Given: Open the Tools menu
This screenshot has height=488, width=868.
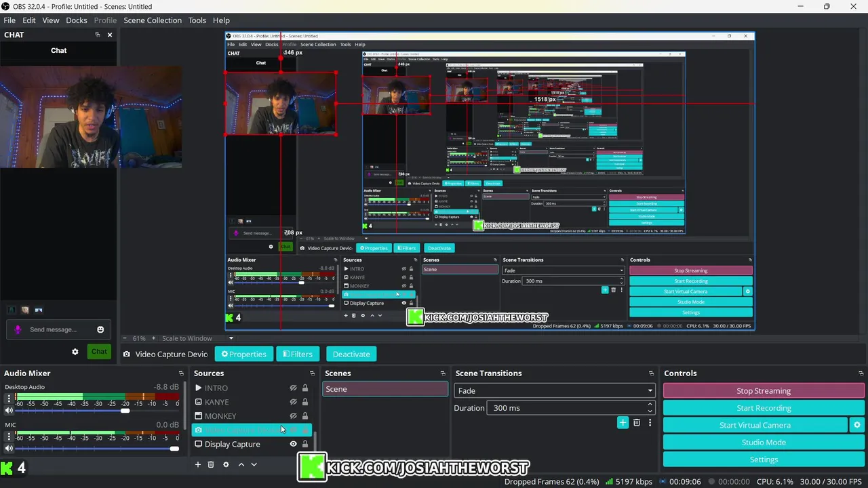Looking at the screenshot, I should click(197, 20).
